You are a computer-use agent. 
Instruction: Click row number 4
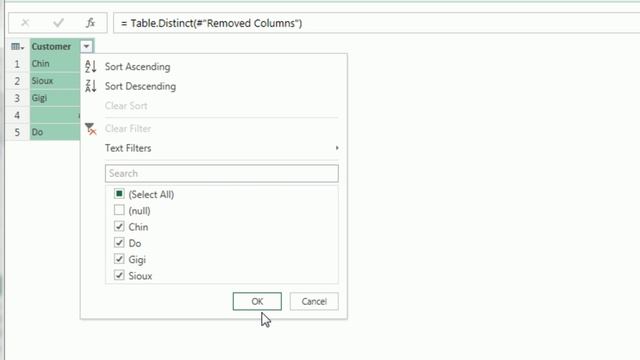coord(17,115)
